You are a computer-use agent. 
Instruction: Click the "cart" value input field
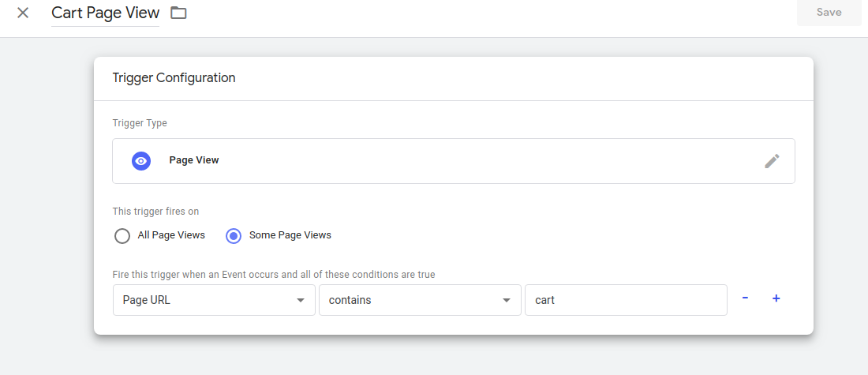click(625, 300)
